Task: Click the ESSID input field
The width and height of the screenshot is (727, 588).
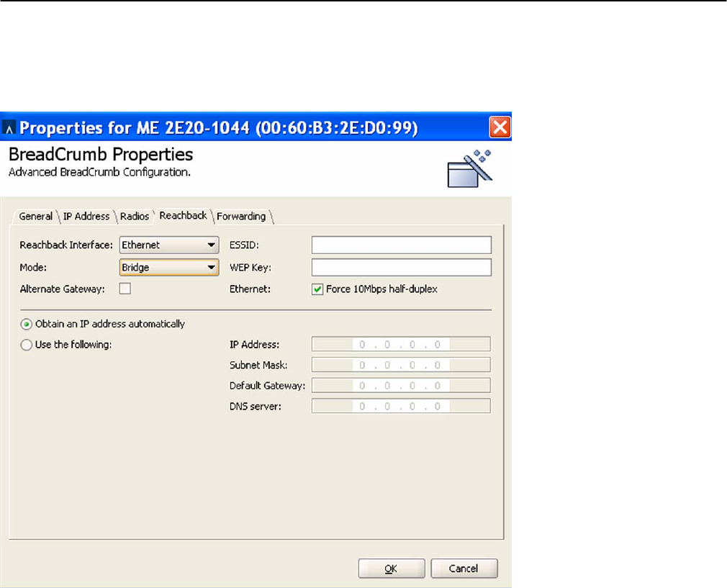Action: pos(402,245)
